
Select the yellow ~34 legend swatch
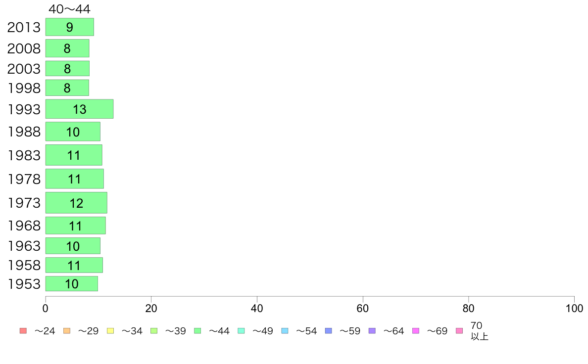click(110, 331)
